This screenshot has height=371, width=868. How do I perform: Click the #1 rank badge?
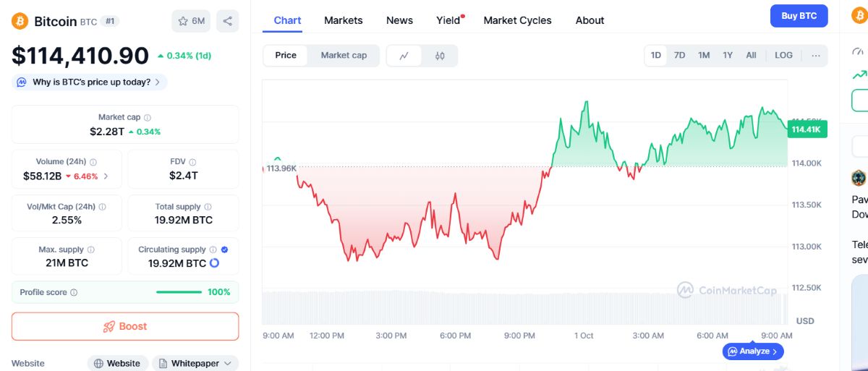pyautogui.click(x=110, y=21)
